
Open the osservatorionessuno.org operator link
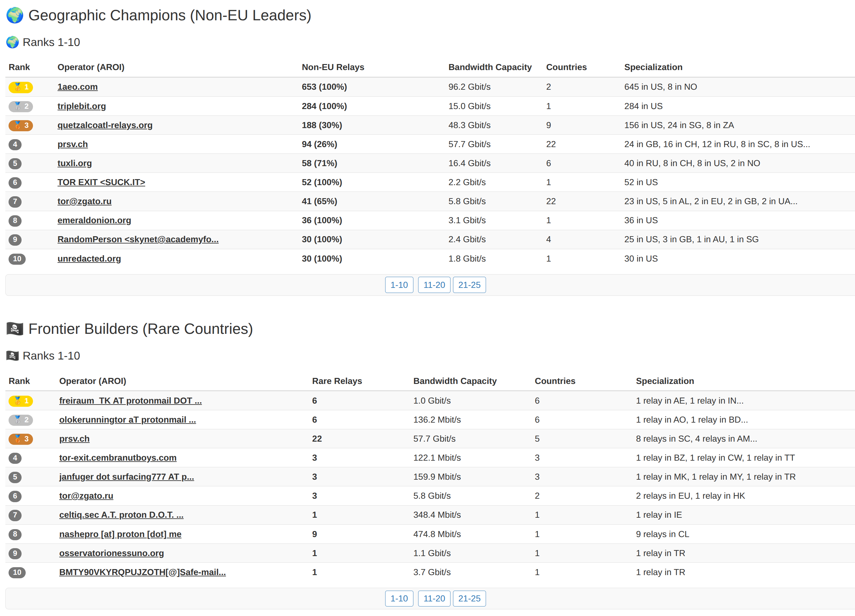(112, 553)
